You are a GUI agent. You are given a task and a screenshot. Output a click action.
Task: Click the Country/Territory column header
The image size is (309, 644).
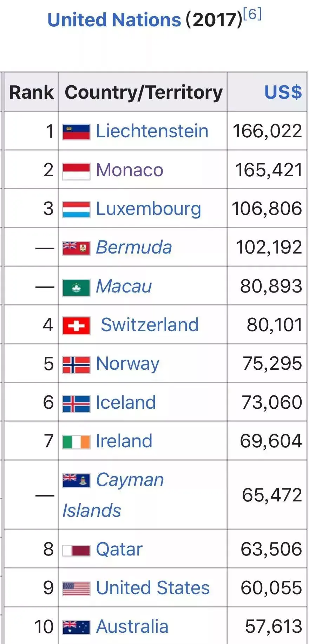[x=143, y=92]
